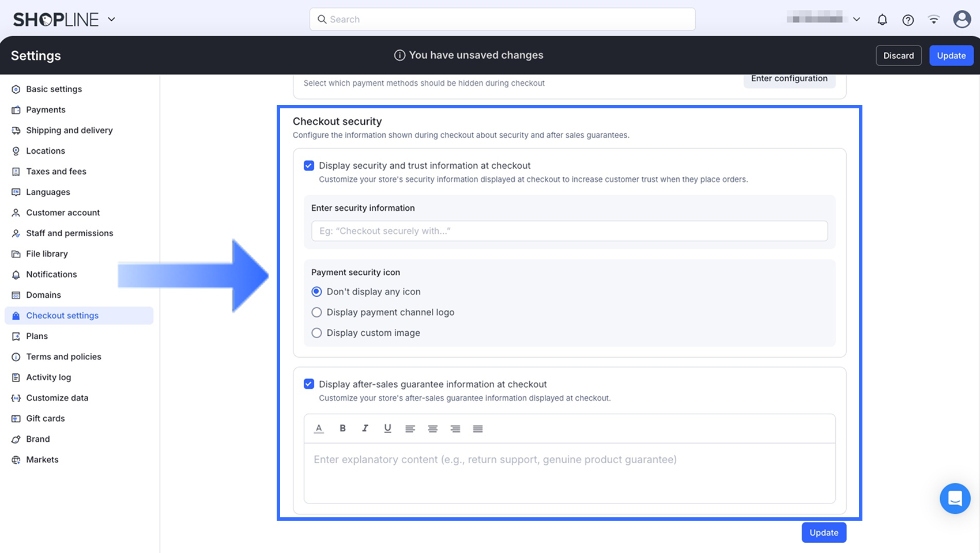Click the notifications bell icon

(x=882, y=20)
